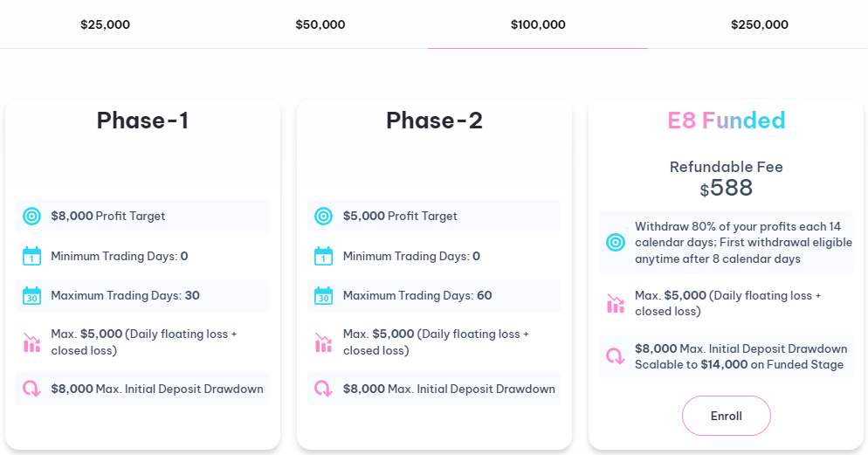Click the Phase-2 daily loss chart icon
This screenshot has width=868, height=455.
coord(323,342)
